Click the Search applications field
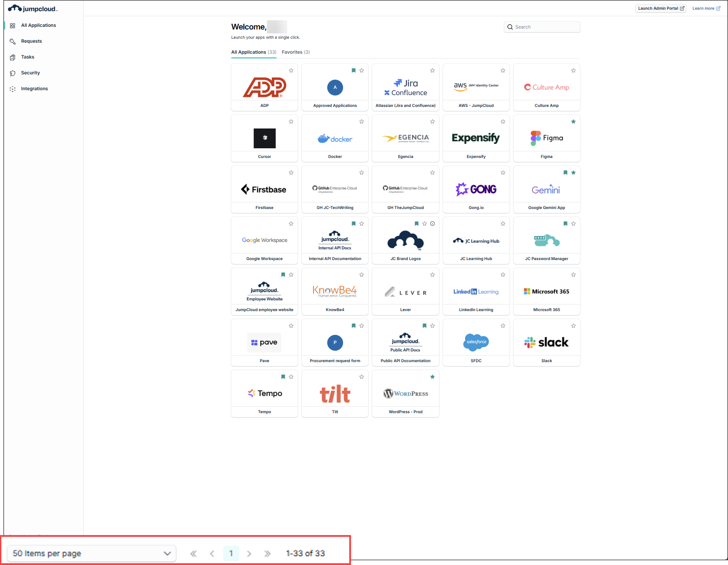Viewport: 728px width, 565px height. coord(542,27)
